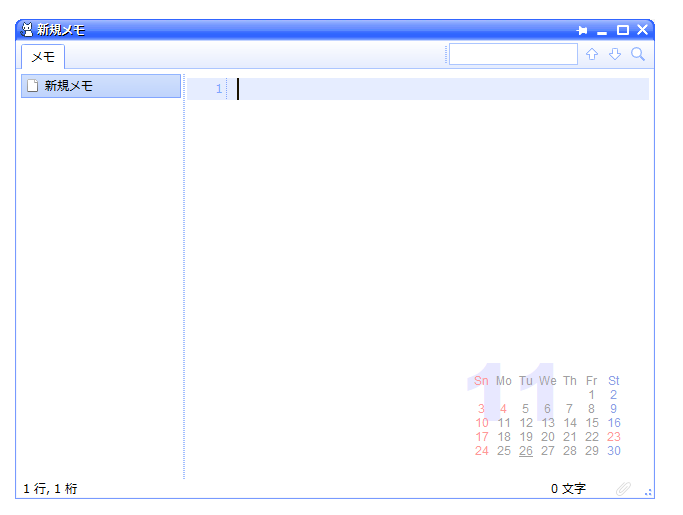Close the memo window

[642, 30]
